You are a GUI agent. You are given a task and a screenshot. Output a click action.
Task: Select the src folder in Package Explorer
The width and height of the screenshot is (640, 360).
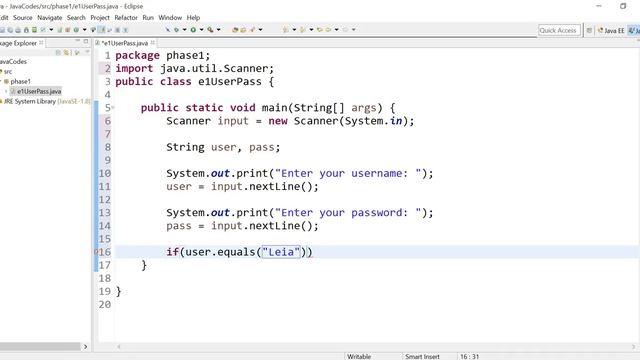tap(8, 71)
